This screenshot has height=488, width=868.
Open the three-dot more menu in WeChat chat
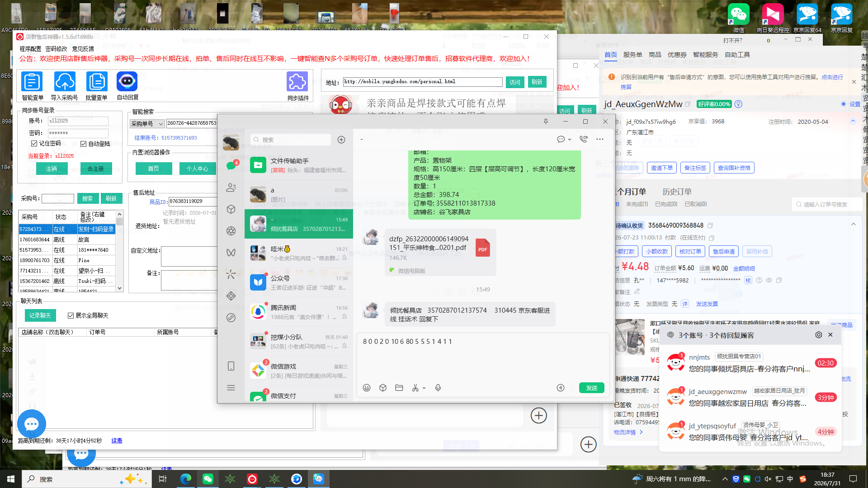pyautogui.click(x=600, y=139)
